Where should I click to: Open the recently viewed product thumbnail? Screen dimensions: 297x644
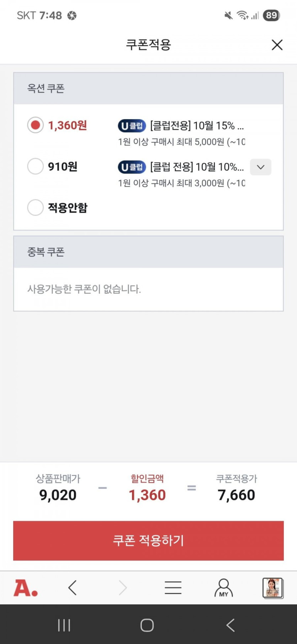[x=273, y=588]
